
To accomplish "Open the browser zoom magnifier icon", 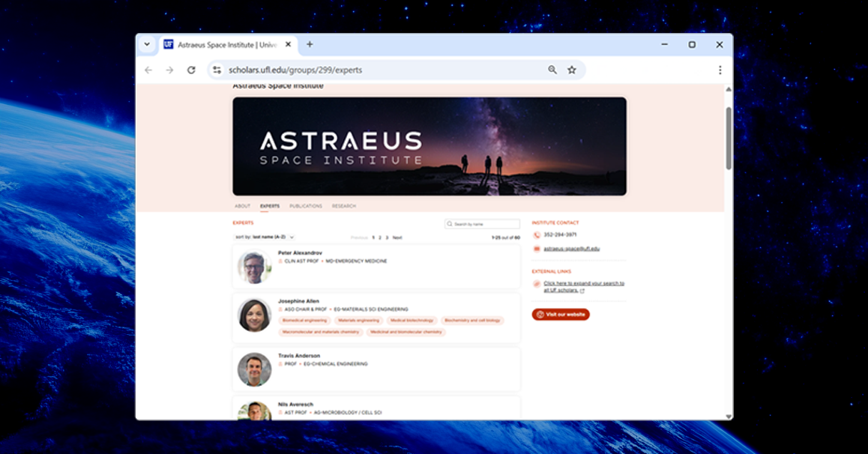I will click(x=552, y=70).
